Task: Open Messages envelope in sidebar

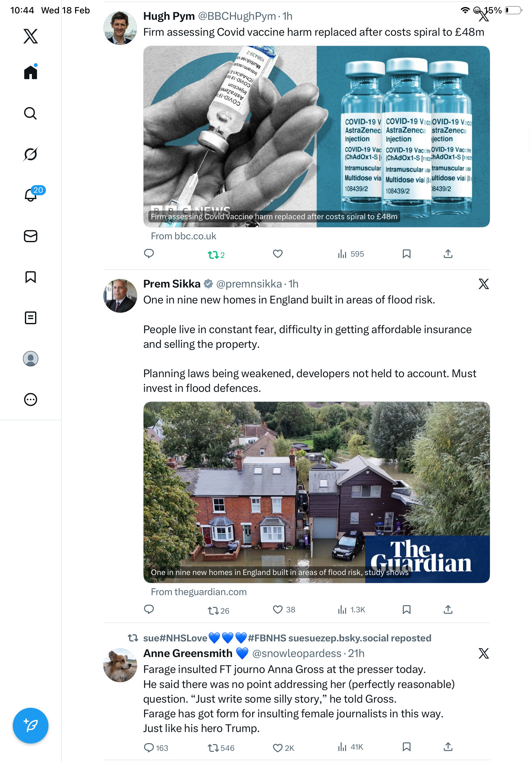Action: click(x=31, y=236)
